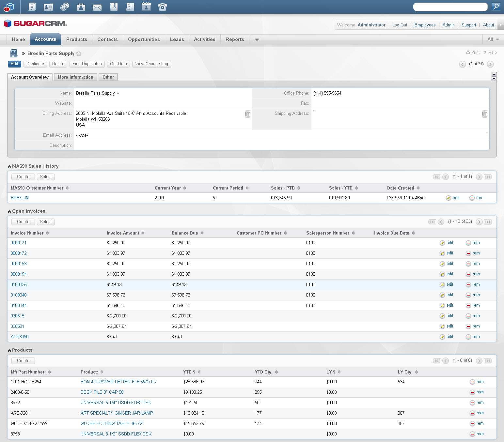Image resolution: width=504 pixels, height=442 pixels.
Task: Open the Reports module tab
Action: [x=235, y=39]
